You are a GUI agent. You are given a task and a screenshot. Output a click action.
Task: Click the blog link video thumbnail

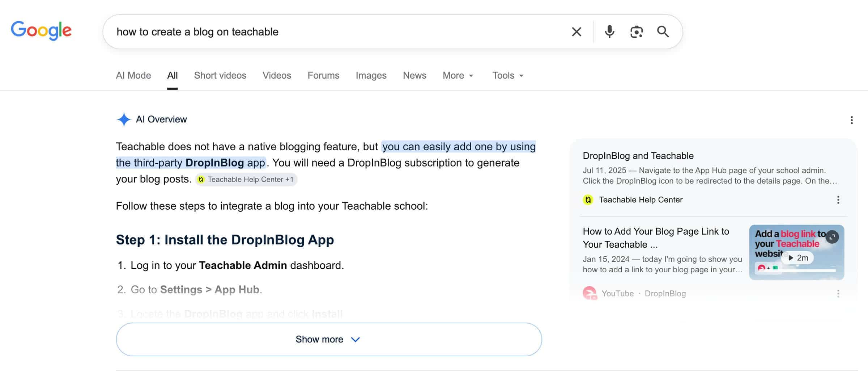click(797, 252)
